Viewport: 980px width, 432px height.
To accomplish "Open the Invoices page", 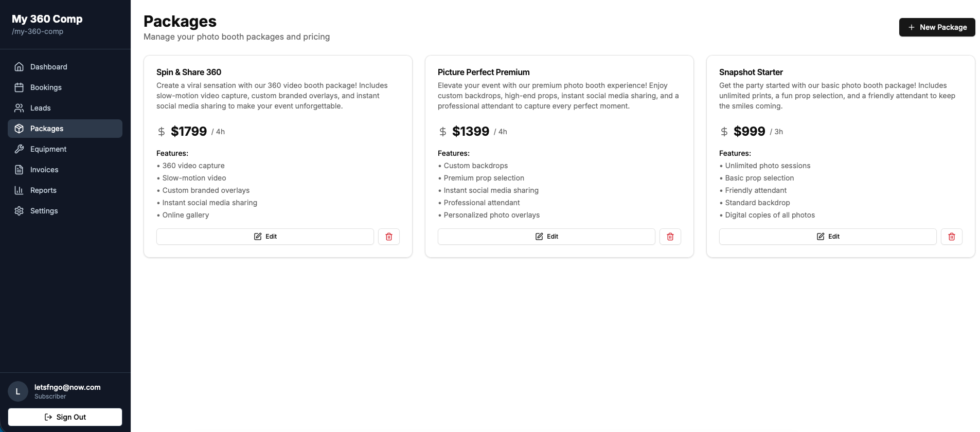I will pos(44,170).
